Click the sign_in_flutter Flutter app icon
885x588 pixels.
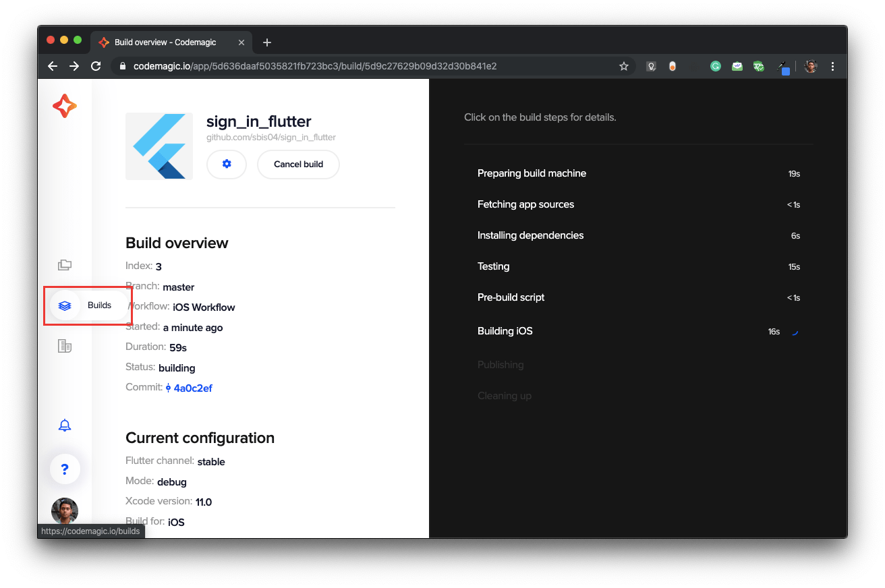click(x=159, y=146)
